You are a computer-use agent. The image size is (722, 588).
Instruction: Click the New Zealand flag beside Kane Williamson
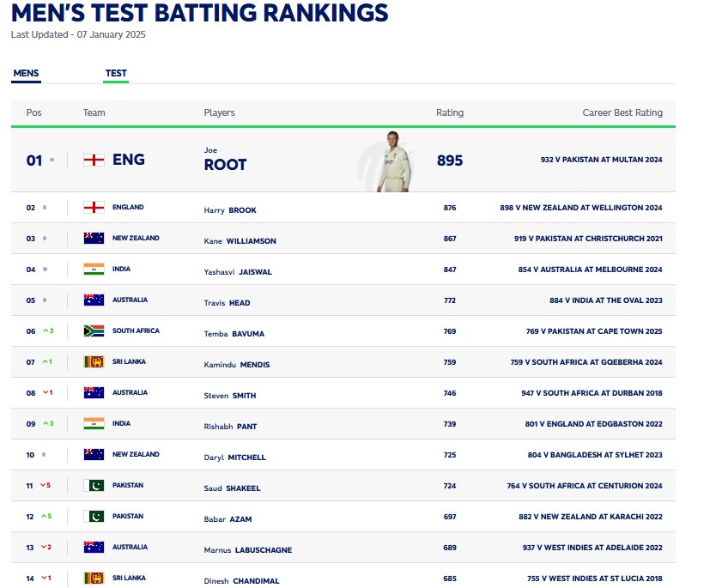[94, 239]
